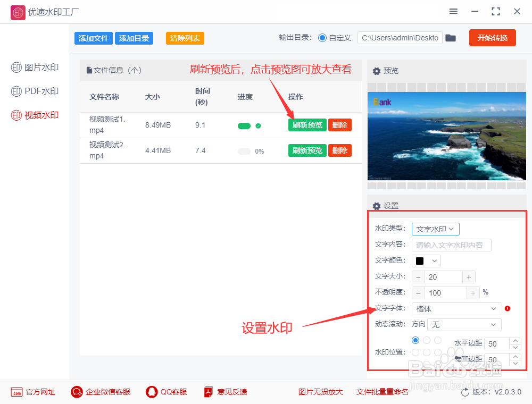Click the PDF水印 stamp icon
The width and height of the screenshot is (532, 404).
tap(16, 91)
